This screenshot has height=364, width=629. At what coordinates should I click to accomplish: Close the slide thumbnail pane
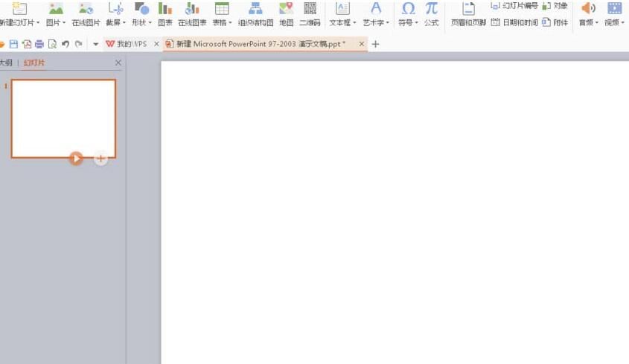click(x=118, y=63)
